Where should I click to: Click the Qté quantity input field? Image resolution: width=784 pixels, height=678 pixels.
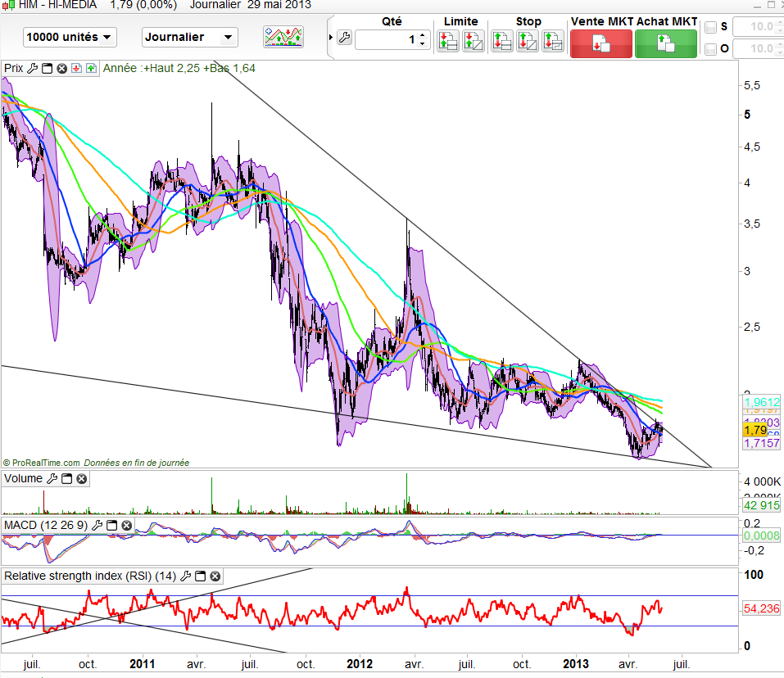click(385, 38)
